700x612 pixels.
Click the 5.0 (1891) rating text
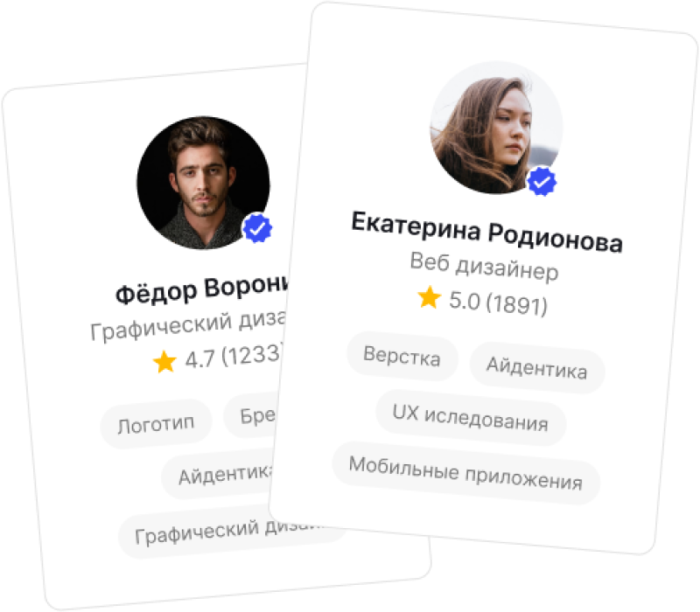click(x=498, y=303)
